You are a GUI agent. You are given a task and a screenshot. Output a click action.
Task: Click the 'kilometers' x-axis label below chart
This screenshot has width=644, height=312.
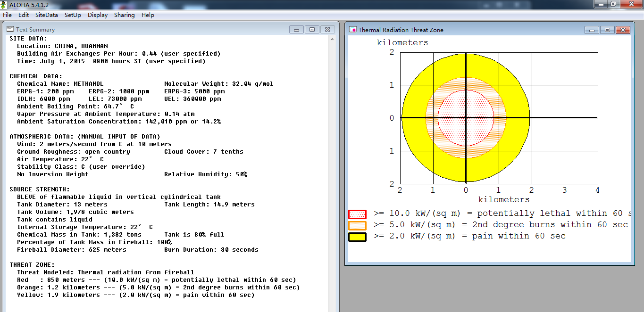click(504, 199)
